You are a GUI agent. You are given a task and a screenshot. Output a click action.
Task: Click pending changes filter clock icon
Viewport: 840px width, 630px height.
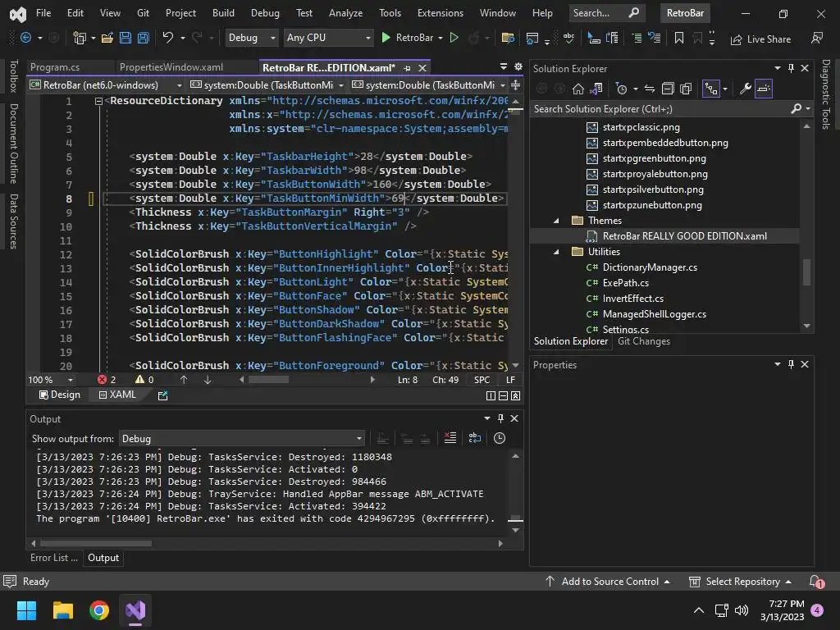click(x=622, y=89)
